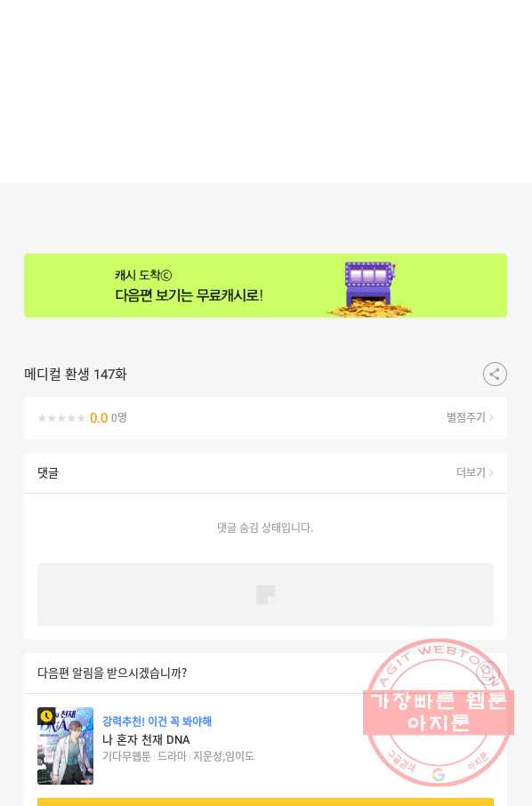Enable next-episode notifications with the round alarm icon
The height and width of the screenshot is (806, 532).
click(487, 673)
